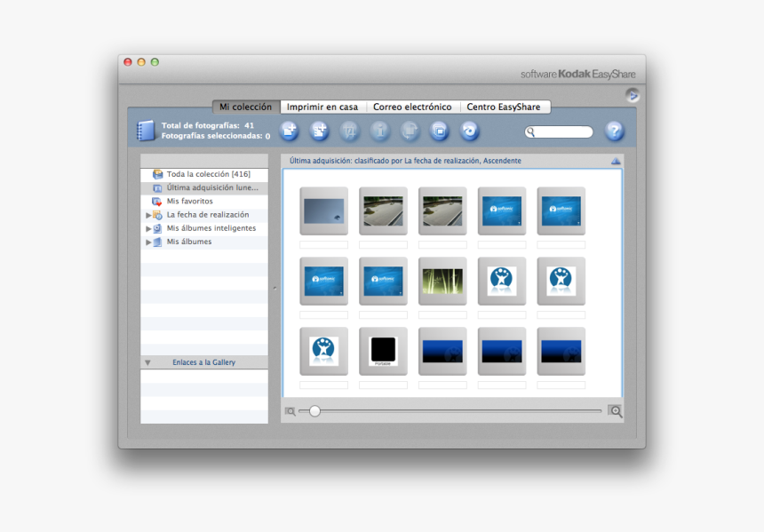
Task: Go to the Centro EasyShare tab
Action: [x=504, y=107]
